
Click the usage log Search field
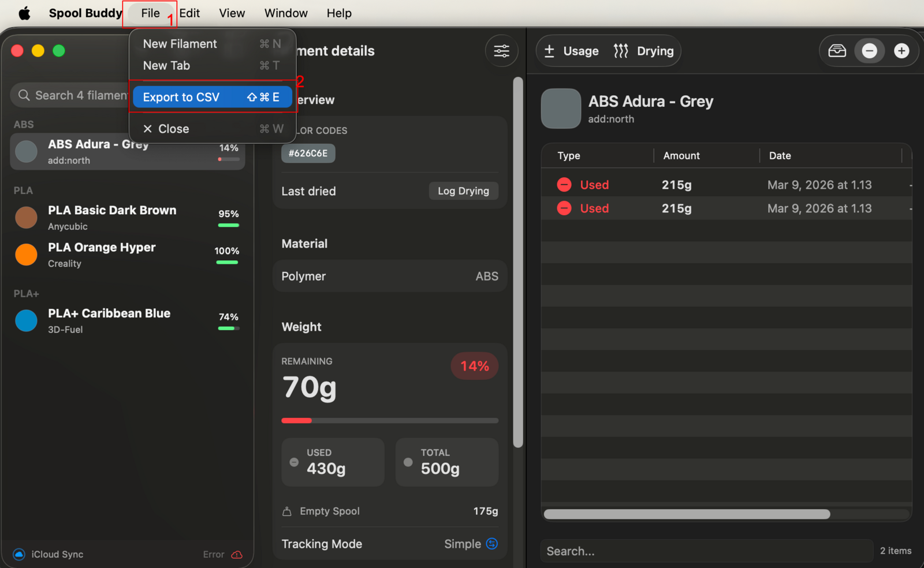pos(707,551)
